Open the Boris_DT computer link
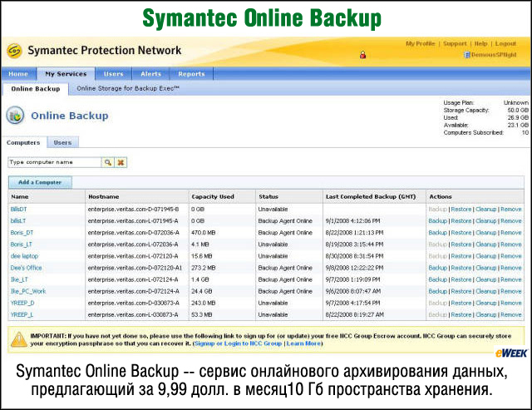Image resolution: width=532 pixels, height=410 pixels. [22, 233]
